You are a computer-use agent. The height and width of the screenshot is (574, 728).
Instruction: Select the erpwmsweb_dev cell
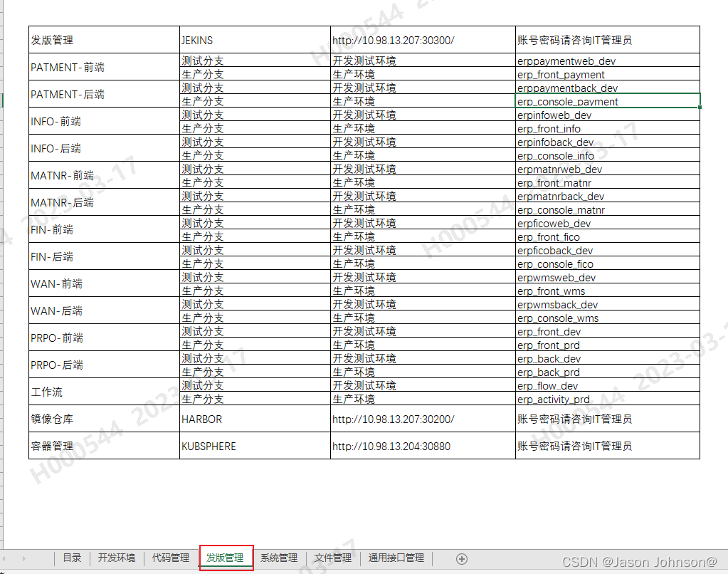608,276
